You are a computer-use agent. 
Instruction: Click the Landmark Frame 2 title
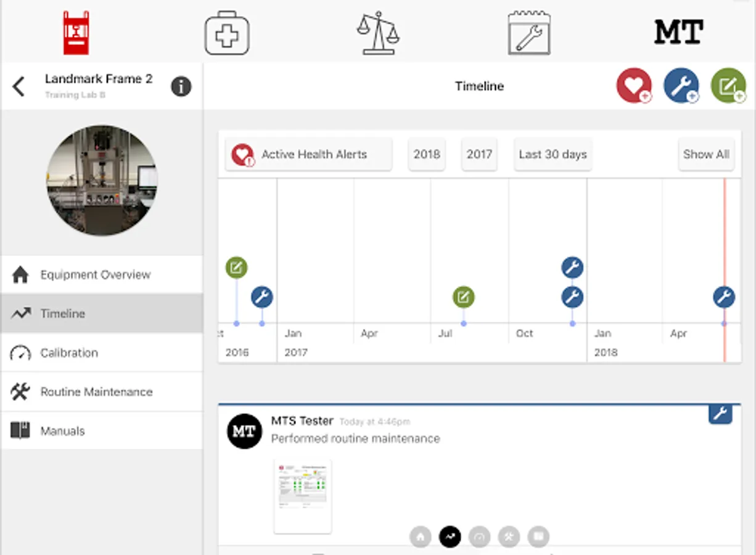coord(99,79)
